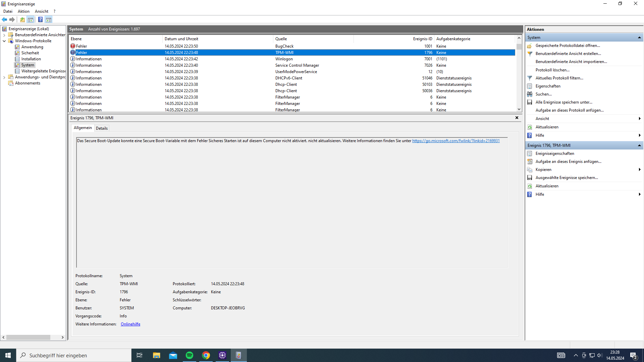Click the binoculars Suchen icon
Image resolution: width=644 pixels, height=362 pixels.
coord(530,94)
